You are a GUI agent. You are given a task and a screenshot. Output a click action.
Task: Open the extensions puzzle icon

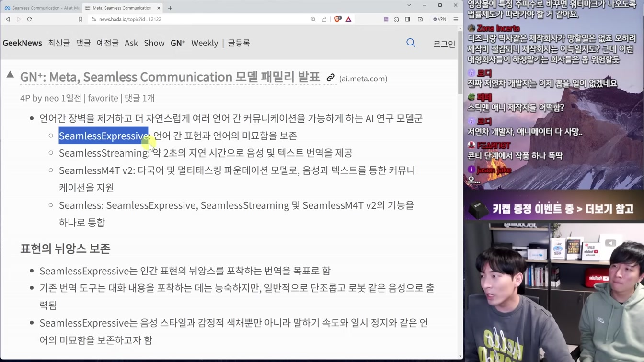click(397, 19)
